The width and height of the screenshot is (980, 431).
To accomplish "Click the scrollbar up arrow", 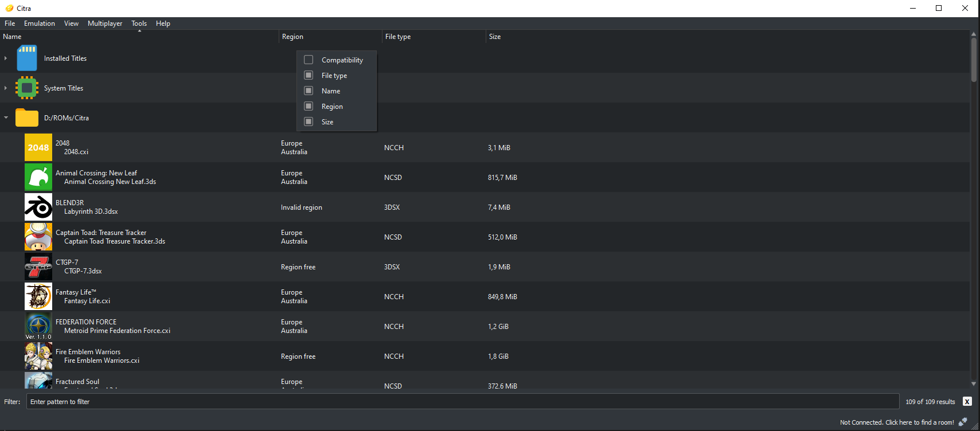I will 974,34.
